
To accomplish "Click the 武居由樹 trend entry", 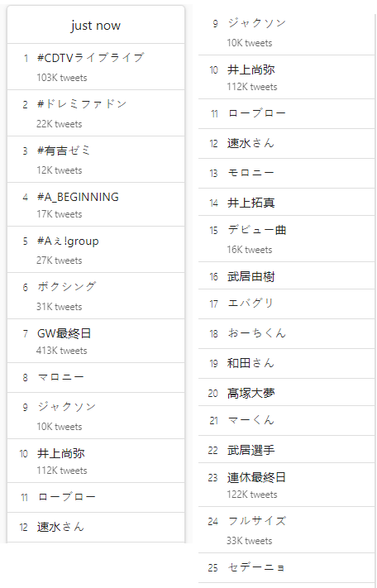I will [286, 275].
